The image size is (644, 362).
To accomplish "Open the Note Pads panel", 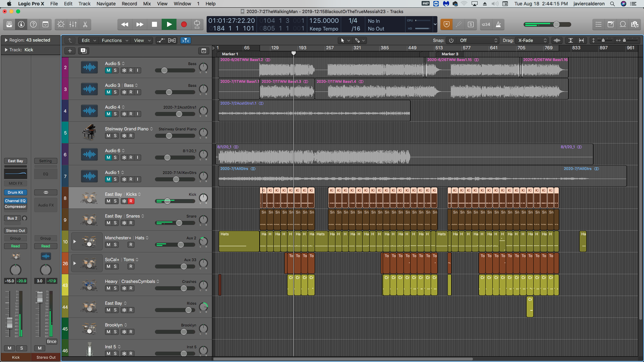I will click(x=611, y=24).
